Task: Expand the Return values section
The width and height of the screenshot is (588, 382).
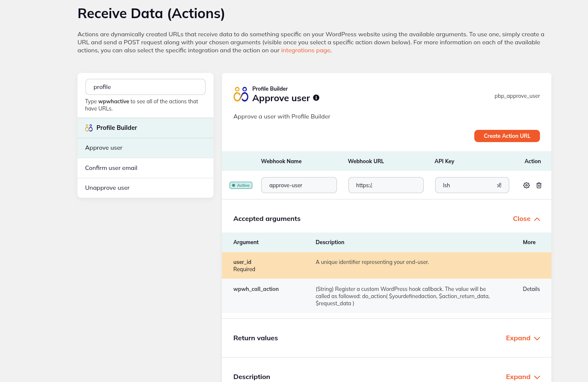Action: coord(523,338)
